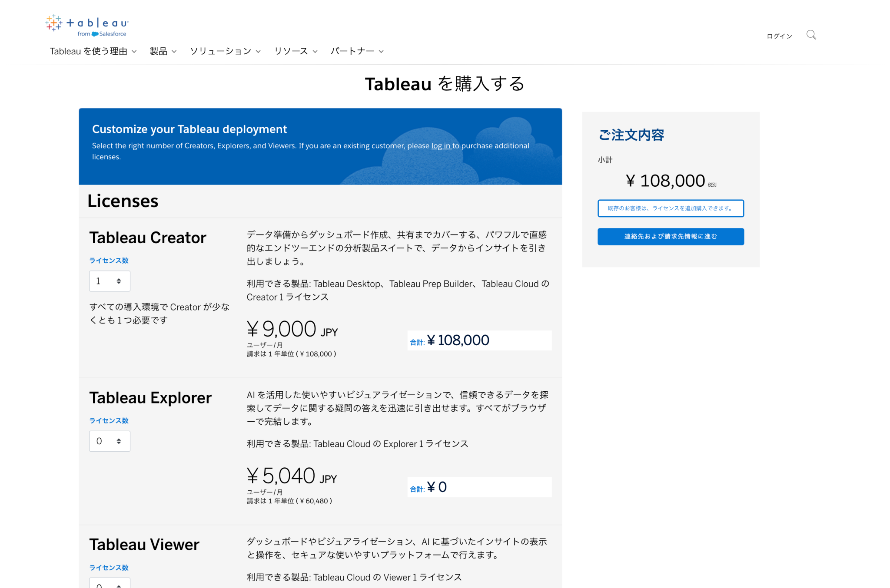Open the Creator ライセンス数 info link
This screenshot has width=890, height=588.
click(109, 260)
